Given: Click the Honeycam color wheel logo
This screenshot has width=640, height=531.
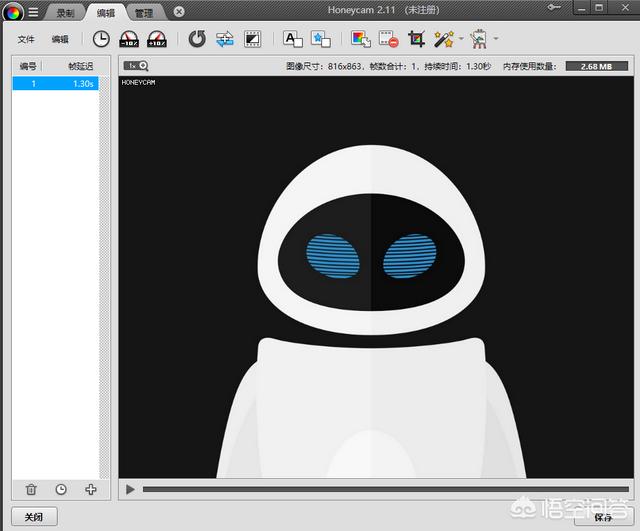Looking at the screenshot, I should pyautogui.click(x=13, y=12).
